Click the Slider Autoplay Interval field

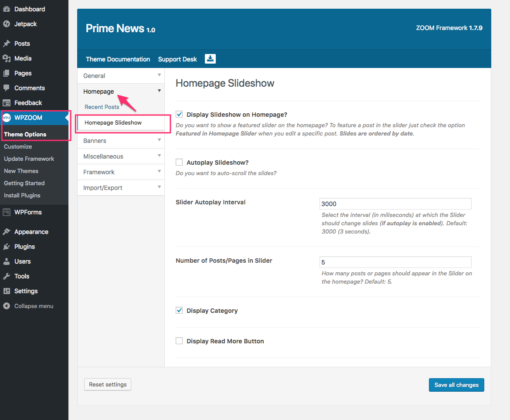coord(395,204)
